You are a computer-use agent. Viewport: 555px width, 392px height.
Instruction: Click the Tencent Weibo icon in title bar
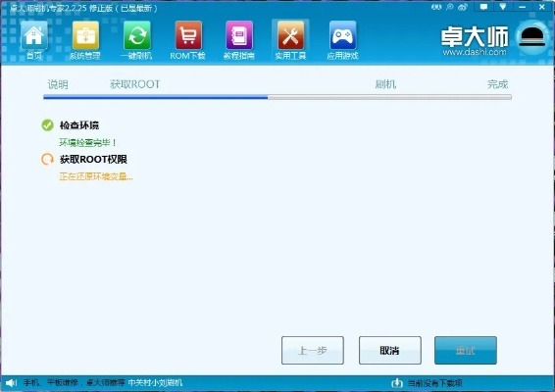click(x=449, y=7)
